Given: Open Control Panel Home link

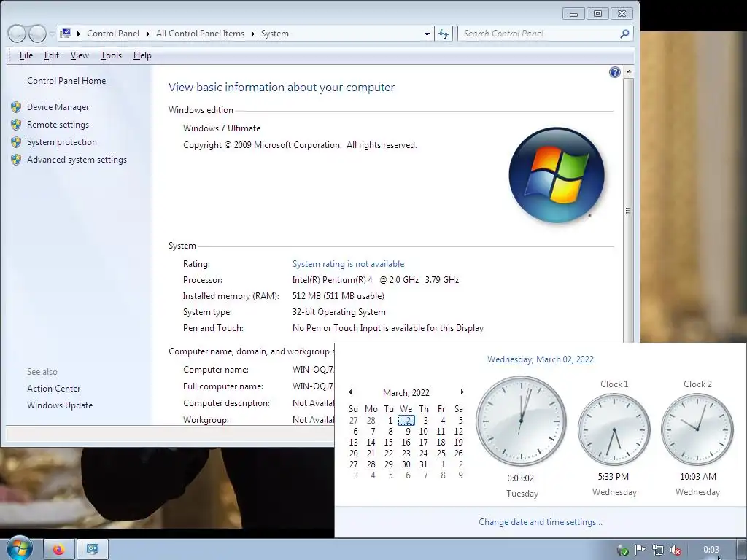Looking at the screenshot, I should tap(66, 81).
